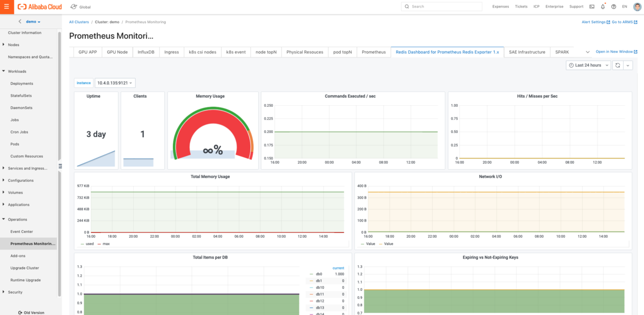Open DaemonSets in sidebar

click(21, 108)
